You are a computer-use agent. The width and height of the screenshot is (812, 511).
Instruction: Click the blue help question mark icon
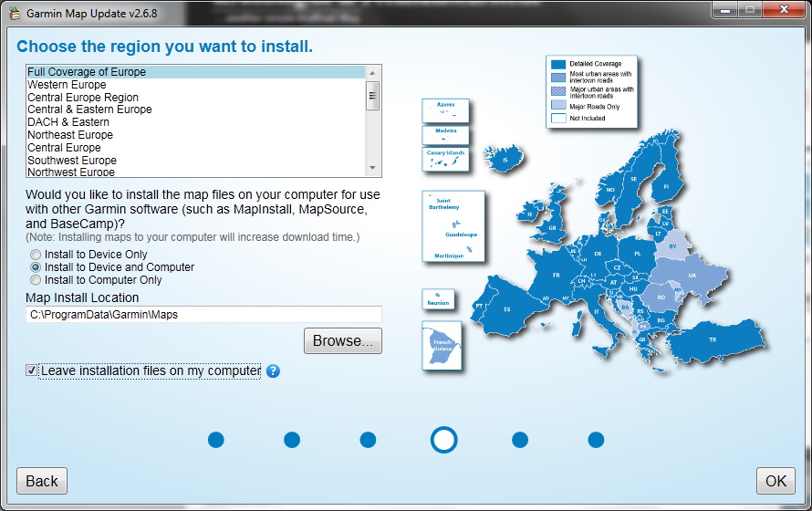pyautogui.click(x=273, y=371)
